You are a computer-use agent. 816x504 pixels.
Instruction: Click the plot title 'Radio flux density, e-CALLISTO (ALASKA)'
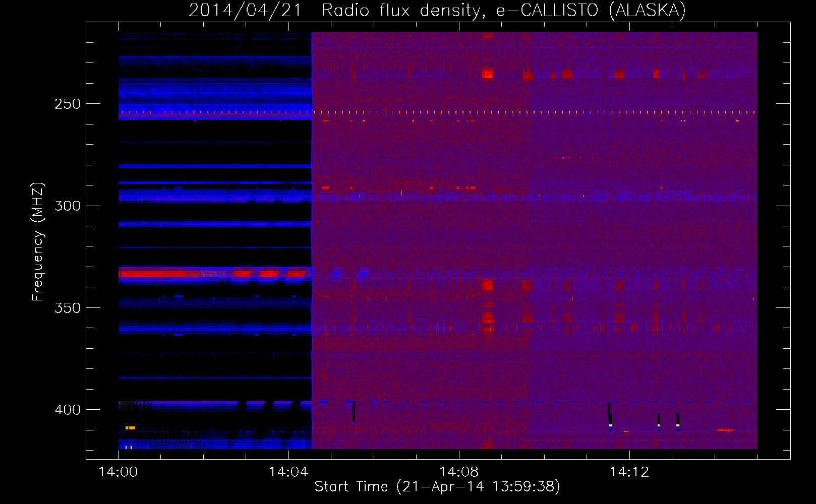pos(503,10)
